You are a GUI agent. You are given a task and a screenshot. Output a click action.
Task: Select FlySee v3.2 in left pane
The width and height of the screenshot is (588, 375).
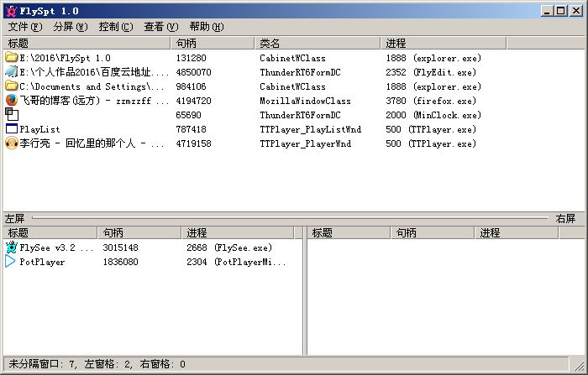[x=56, y=247]
